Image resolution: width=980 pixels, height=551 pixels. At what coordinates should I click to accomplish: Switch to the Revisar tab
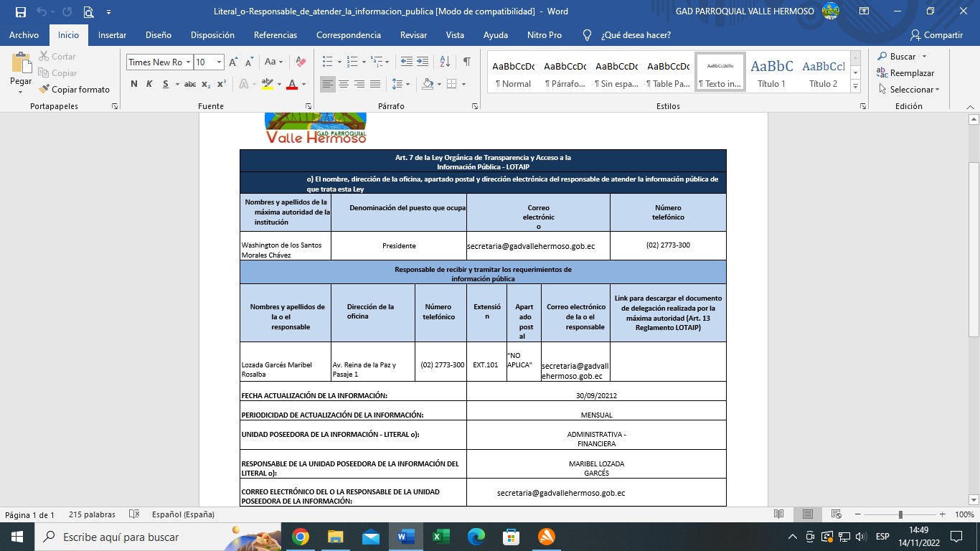[413, 35]
